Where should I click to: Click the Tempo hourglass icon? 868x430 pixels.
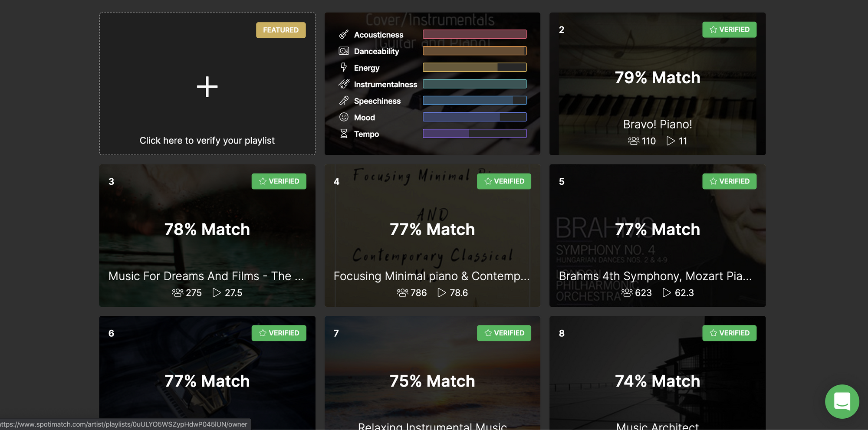pyautogui.click(x=344, y=134)
